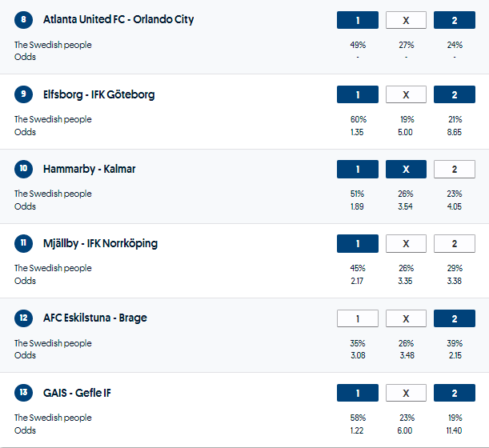Viewport: 489px width, 448px height.
Task: Select away win 2 for Hammarby - Kalmar
Action: [454, 169]
